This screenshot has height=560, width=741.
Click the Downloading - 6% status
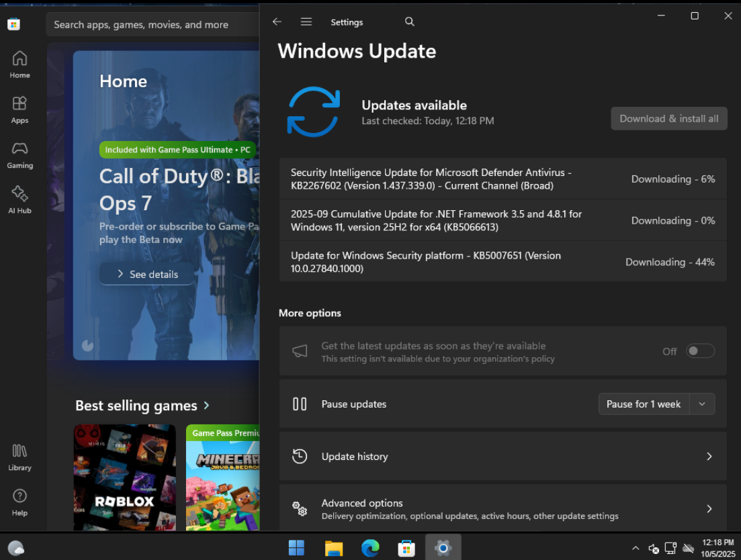pyautogui.click(x=673, y=179)
